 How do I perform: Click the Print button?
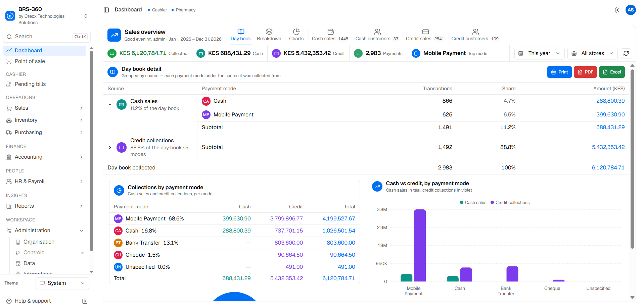[x=559, y=72]
